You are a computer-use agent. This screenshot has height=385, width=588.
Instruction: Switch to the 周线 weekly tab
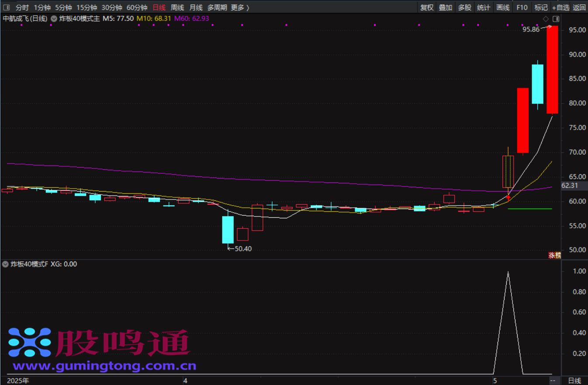click(x=177, y=7)
